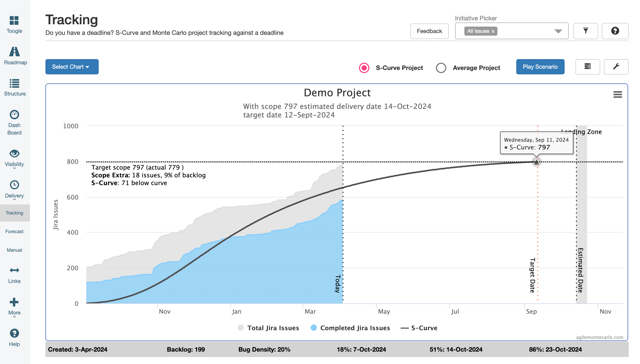Toggle Completed Jira Issues legend series
640x364 pixels.
pyautogui.click(x=355, y=328)
